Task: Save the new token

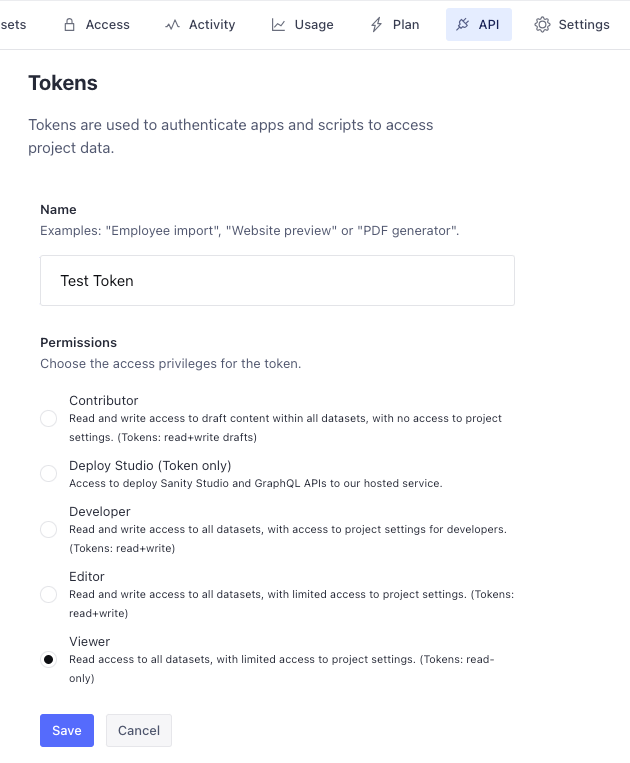Action: pos(67,730)
